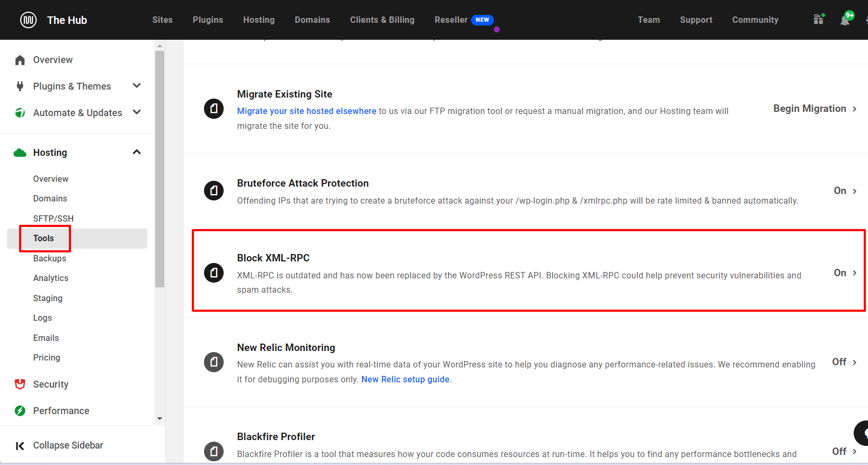868x465 pixels.
Task: Open Emails sidebar item
Action: pos(46,338)
